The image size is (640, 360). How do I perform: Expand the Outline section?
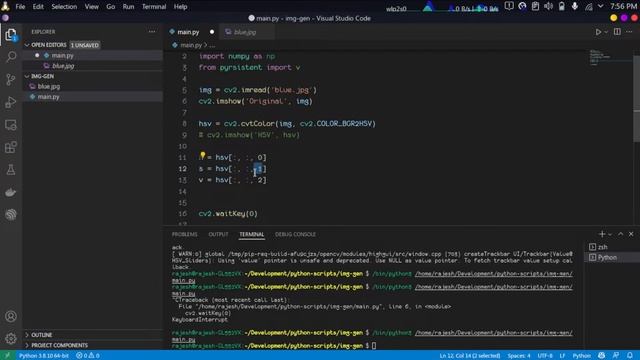(x=93, y=335)
